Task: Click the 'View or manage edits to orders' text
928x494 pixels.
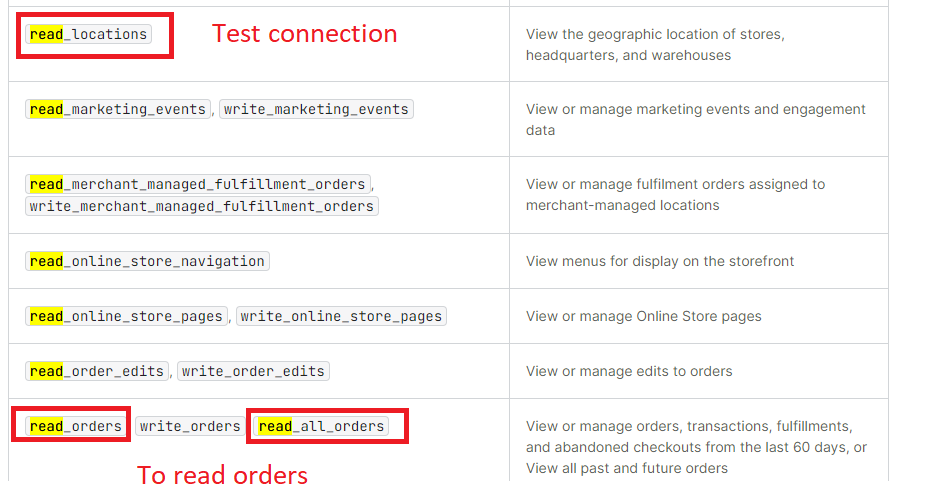Action: (x=629, y=371)
